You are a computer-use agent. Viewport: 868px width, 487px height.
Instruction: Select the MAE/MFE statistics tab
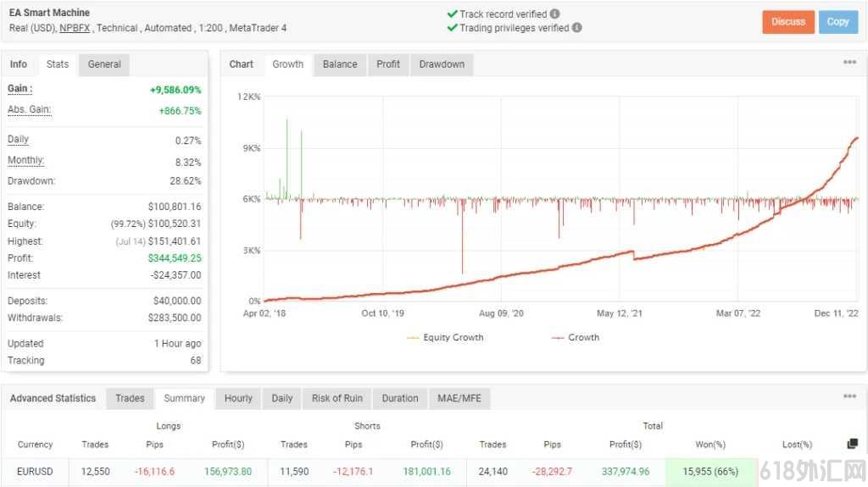[459, 398]
